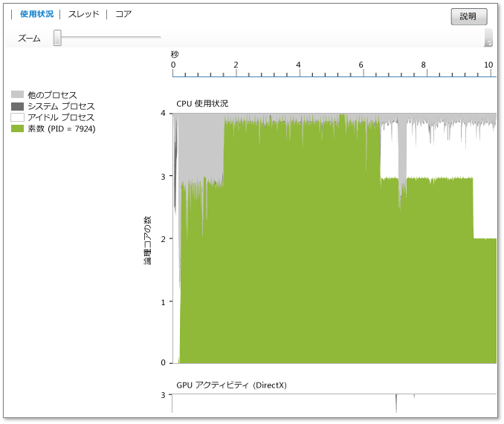Image resolution: width=504 pixels, height=424 pixels.
Task: Click the end of the ズーム slider track
Action: point(159,38)
